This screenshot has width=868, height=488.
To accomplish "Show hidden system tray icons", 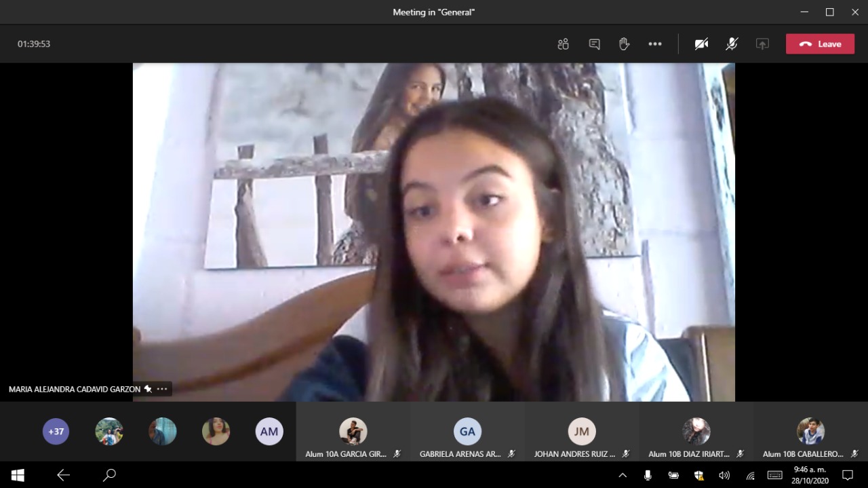I will (623, 475).
